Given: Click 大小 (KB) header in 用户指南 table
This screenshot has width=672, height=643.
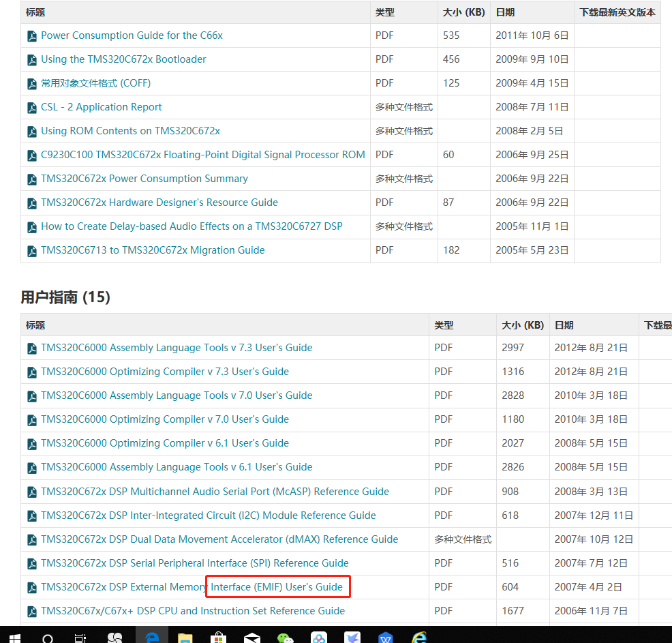Looking at the screenshot, I should click(523, 325).
